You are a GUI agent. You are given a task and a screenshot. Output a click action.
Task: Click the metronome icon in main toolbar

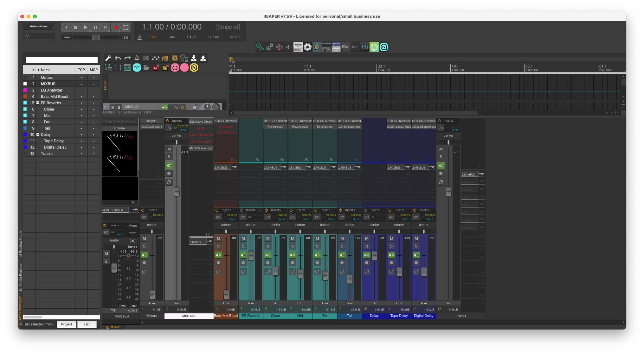click(137, 58)
